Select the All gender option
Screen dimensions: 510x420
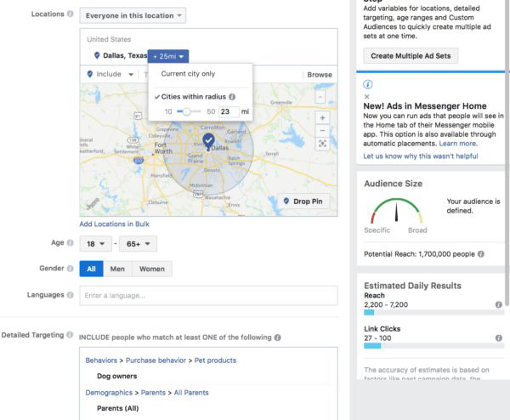pos(92,269)
